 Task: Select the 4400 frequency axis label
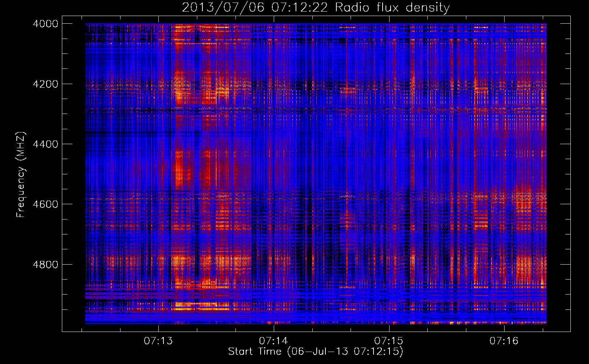(x=46, y=144)
